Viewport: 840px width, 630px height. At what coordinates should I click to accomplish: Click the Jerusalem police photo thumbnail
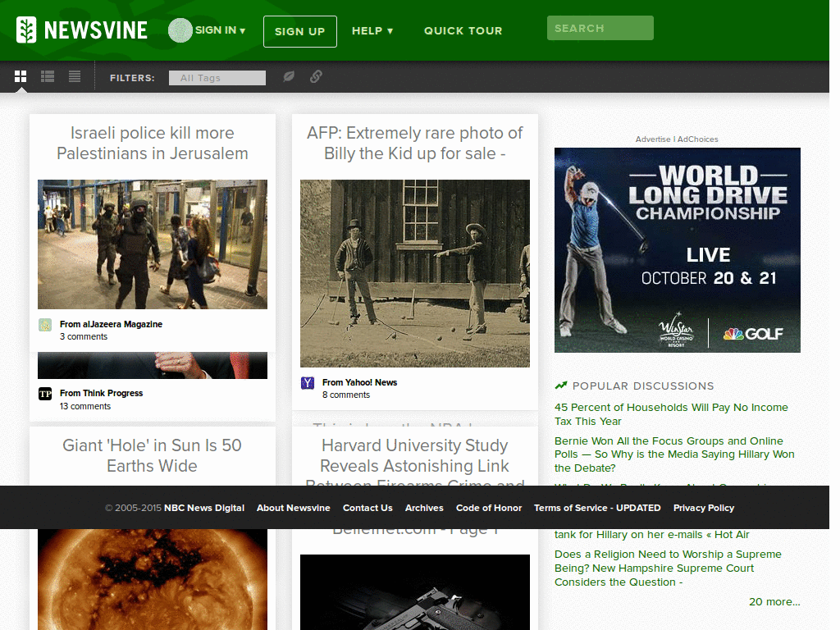pos(152,244)
